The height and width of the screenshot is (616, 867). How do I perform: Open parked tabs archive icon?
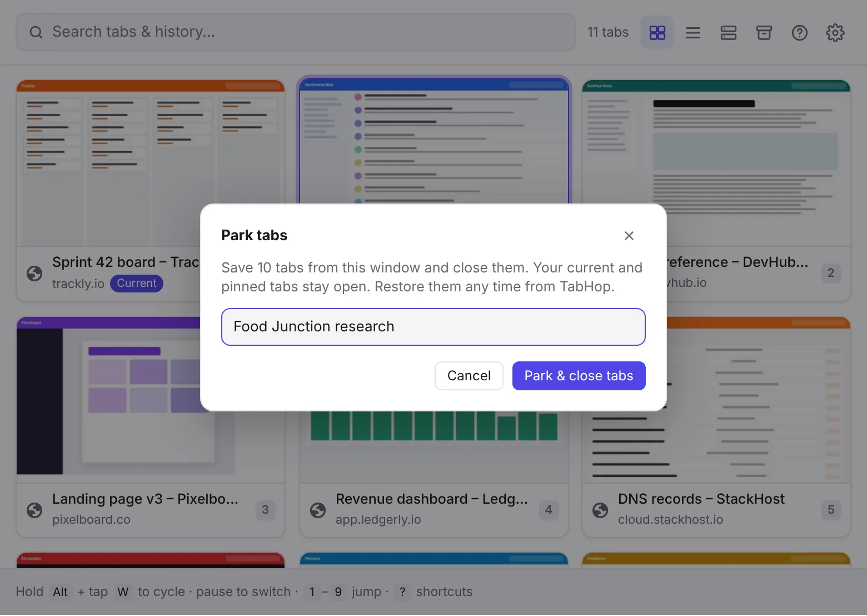(x=764, y=33)
